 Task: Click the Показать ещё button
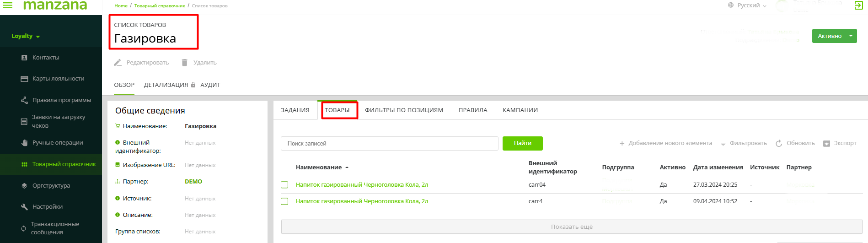[571, 227]
